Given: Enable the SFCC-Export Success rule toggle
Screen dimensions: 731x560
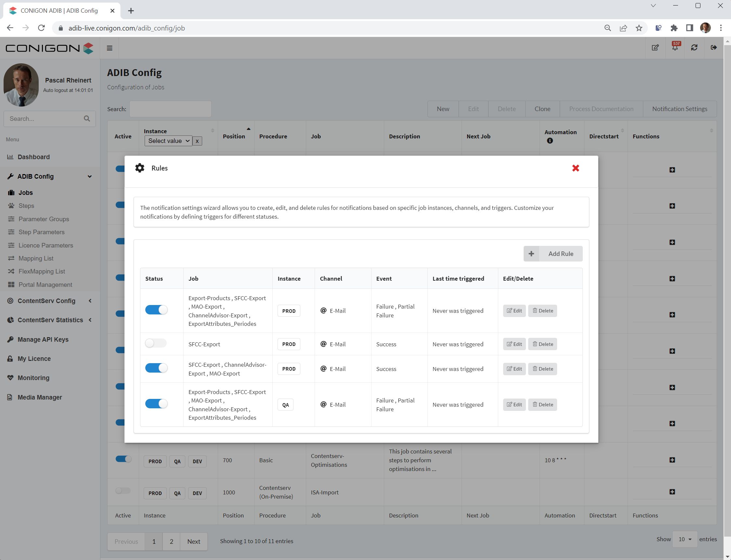Looking at the screenshot, I should pyautogui.click(x=156, y=343).
